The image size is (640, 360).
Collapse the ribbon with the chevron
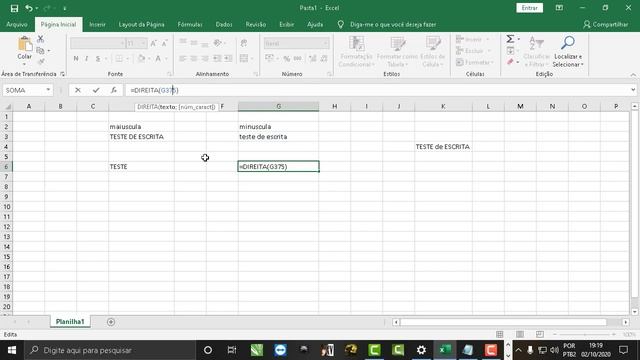[x=633, y=75]
